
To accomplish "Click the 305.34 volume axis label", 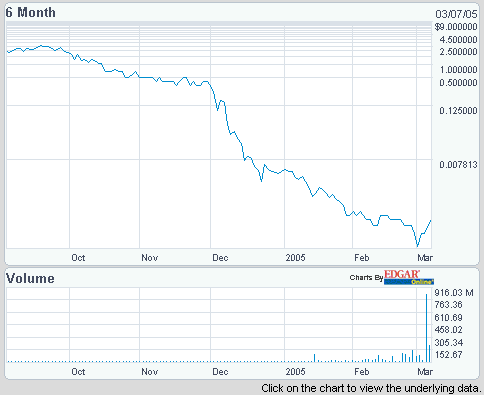I will (x=449, y=343).
